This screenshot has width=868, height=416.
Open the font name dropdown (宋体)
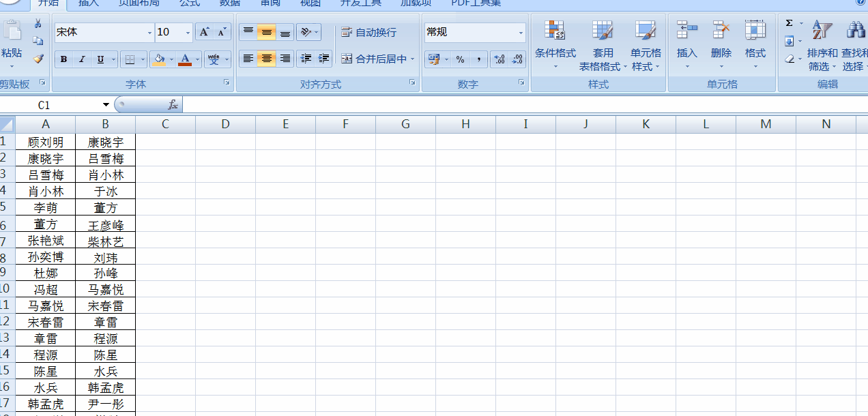(150, 32)
